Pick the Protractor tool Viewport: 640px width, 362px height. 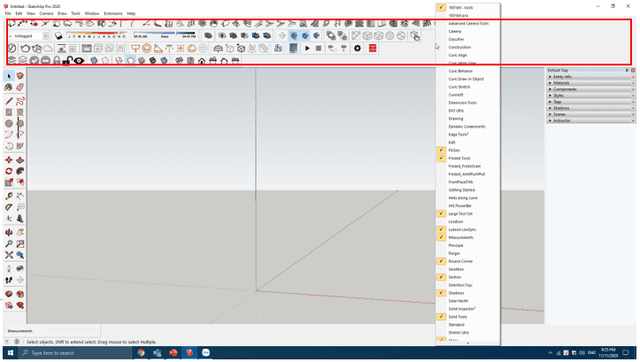pos(9,207)
